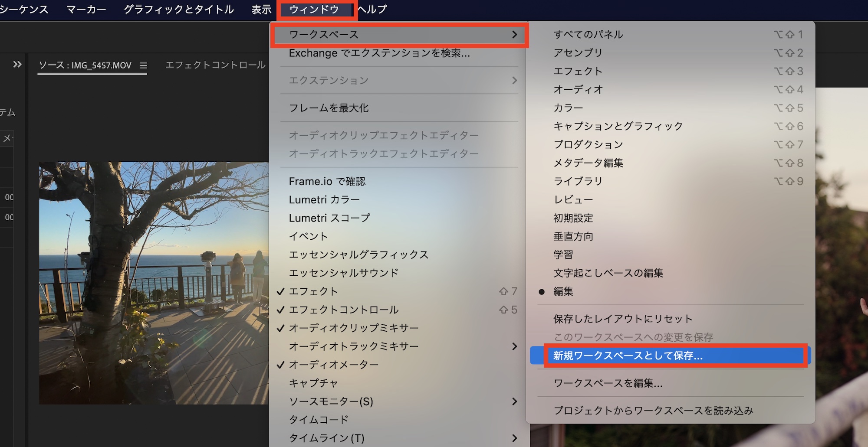Expand the タイムライン(T) submenu
The height and width of the screenshot is (447, 868).
point(399,438)
